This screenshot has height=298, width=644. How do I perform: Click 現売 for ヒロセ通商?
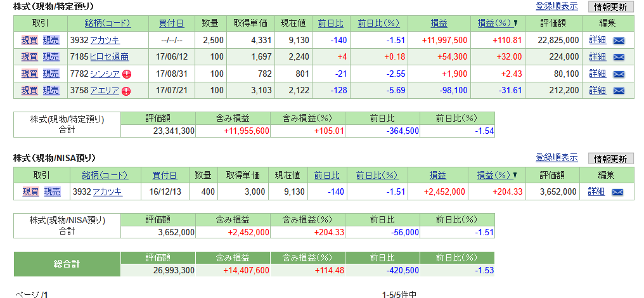click(51, 56)
